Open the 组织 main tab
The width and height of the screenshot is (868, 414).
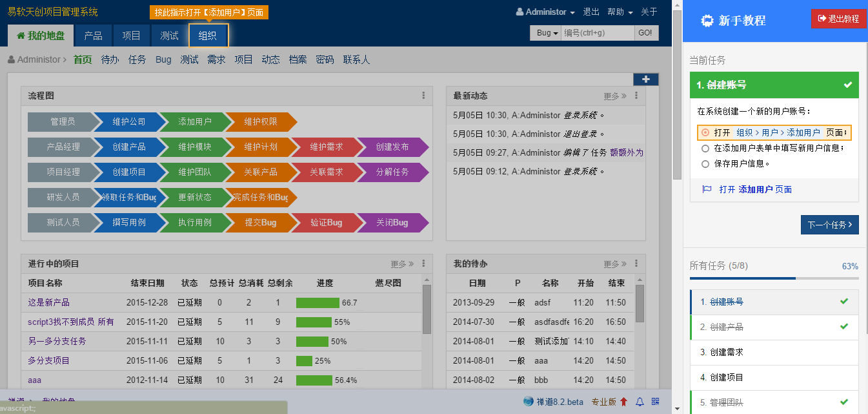click(208, 36)
